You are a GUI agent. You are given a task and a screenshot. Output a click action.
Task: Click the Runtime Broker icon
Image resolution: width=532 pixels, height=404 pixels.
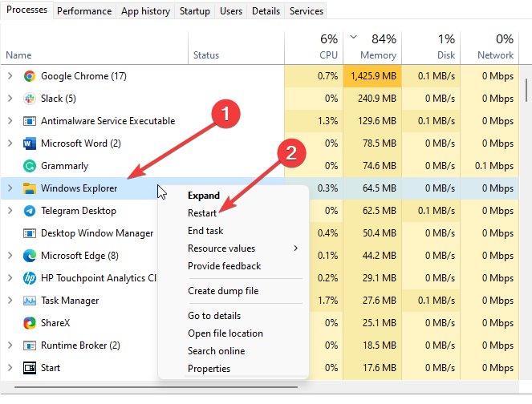(30, 345)
